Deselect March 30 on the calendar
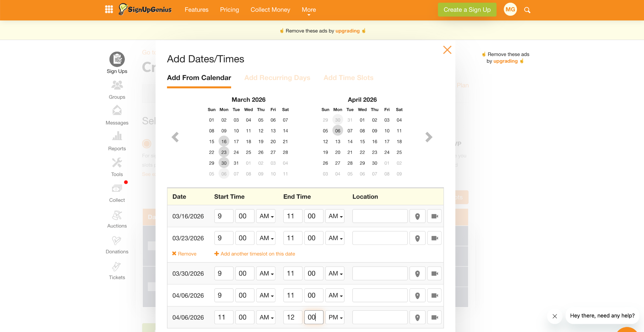644x332 pixels. [x=224, y=163]
